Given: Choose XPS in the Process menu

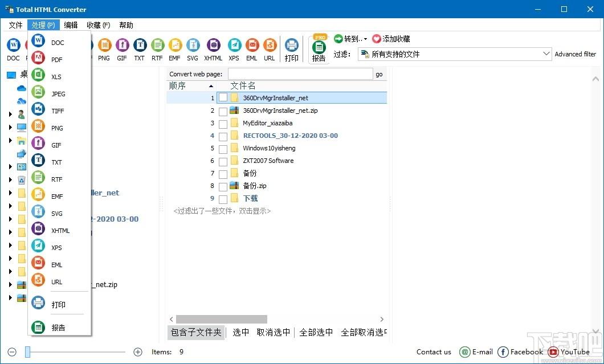Looking at the screenshot, I should [59, 247].
